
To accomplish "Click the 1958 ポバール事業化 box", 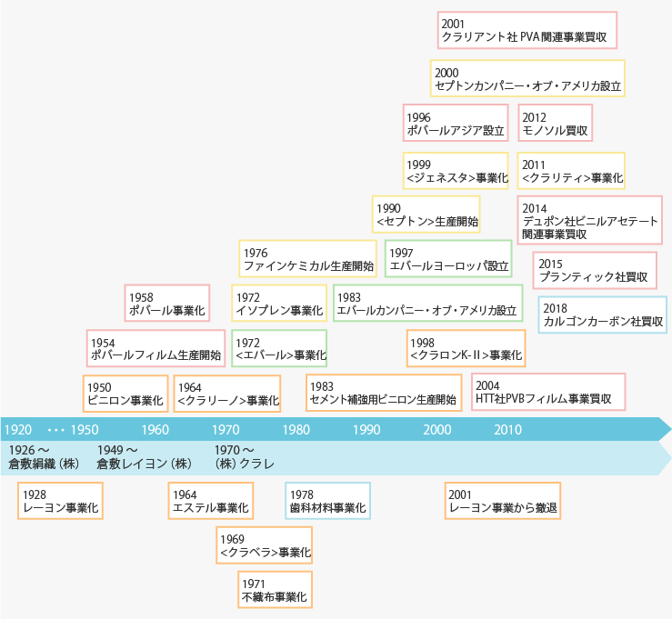I will [x=167, y=304].
